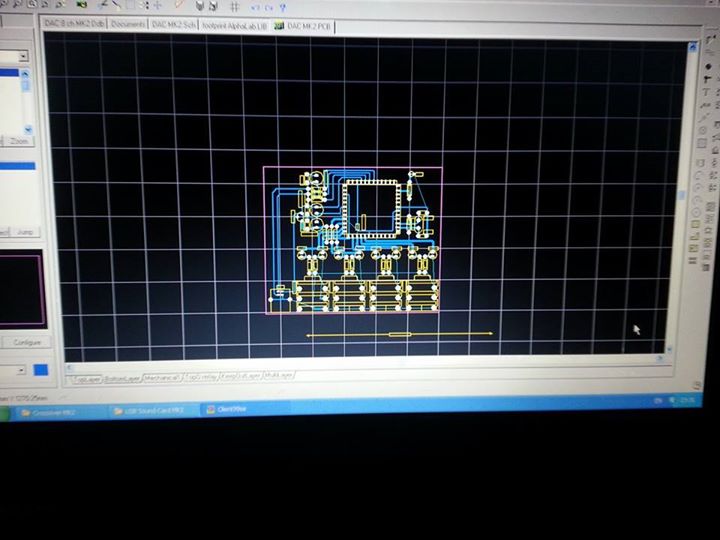Select the place full circle tool
This screenshot has height=540, width=720.
point(696,213)
